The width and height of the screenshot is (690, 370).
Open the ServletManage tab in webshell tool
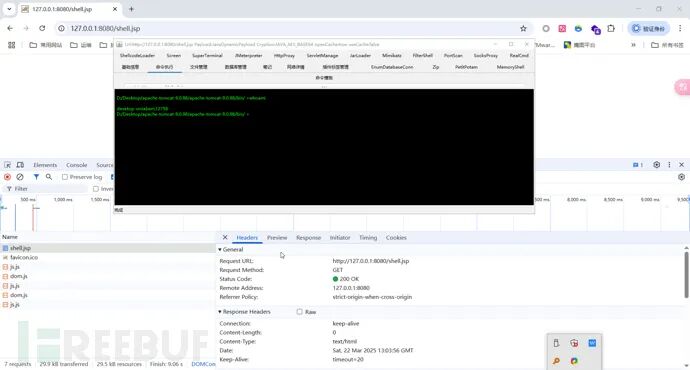click(322, 56)
